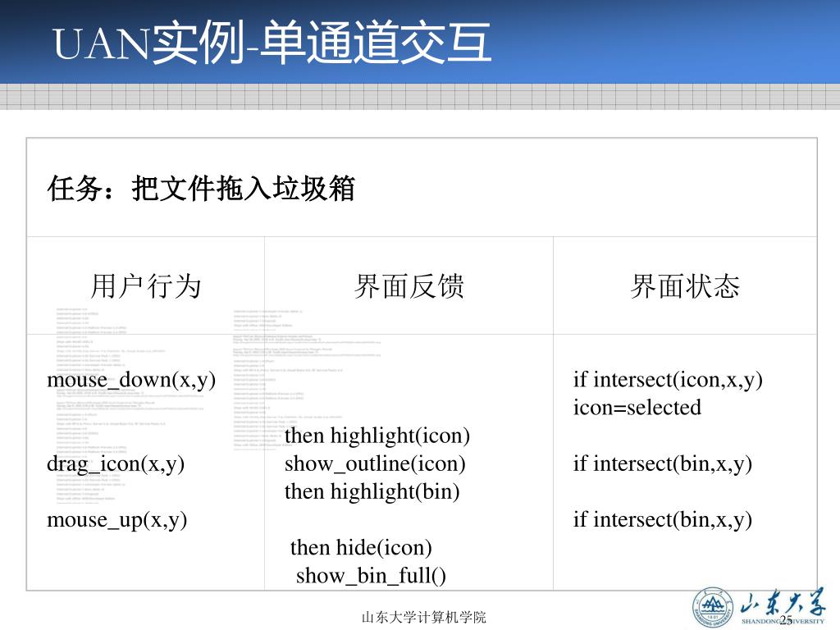Click the '界面状态' column header
840x630 pixels.
pyautogui.click(x=685, y=286)
